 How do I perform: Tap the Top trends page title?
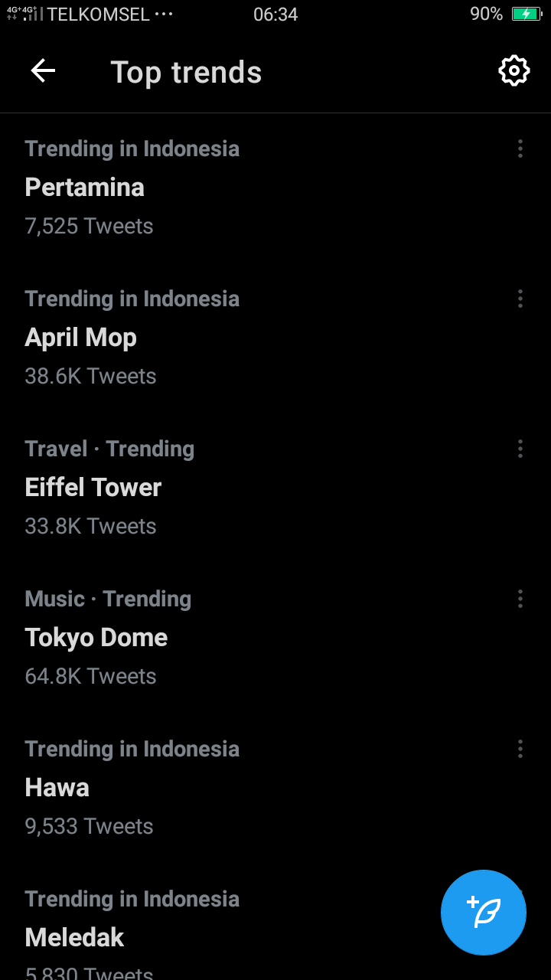(x=186, y=72)
